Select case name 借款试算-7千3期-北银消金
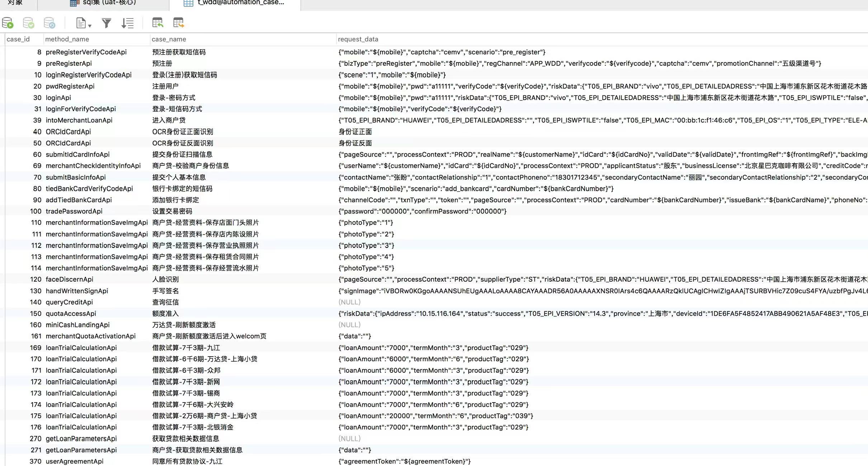 tap(193, 427)
